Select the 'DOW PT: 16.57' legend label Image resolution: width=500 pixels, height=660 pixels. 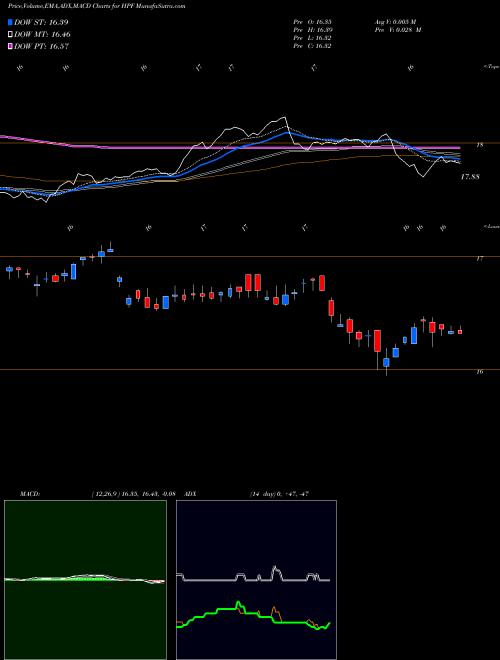pos(41,46)
